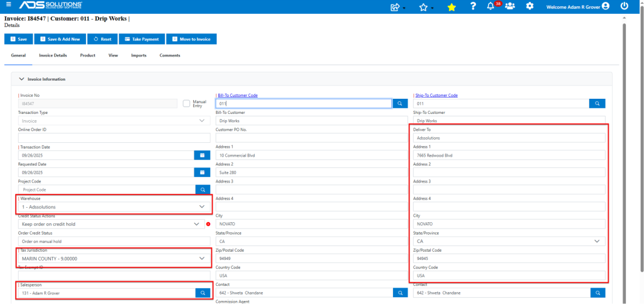Follow the Bill-To Customer Code link
The height and width of the screenshot is (304, 644).
point(238,95)
